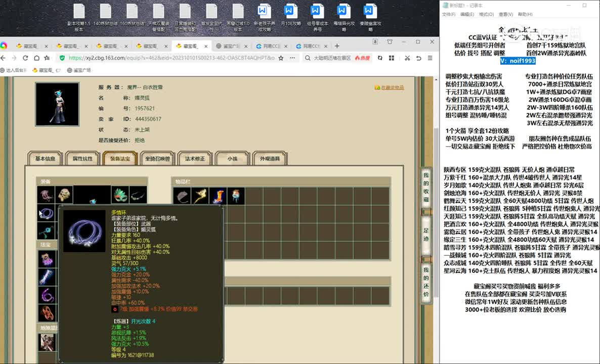Select the purple lantern treasure icon

pyautogui.click(x=47, y=259)
